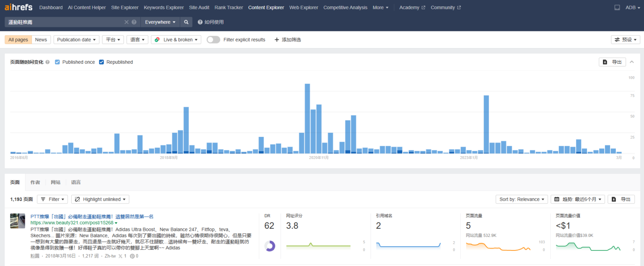This screenshot has width=644, height=266.
Task: Open 如何使用 help link
Action: (x=210, y=22)
